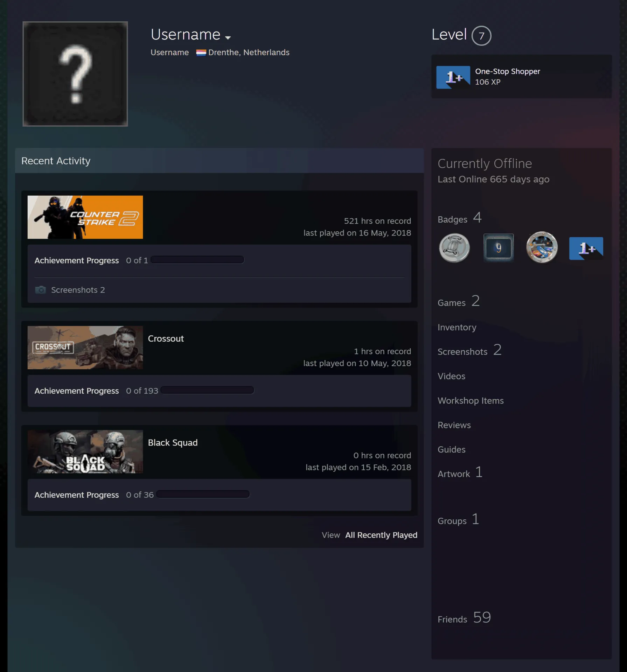Select the blue 1+ badge in Badges row

586,248
